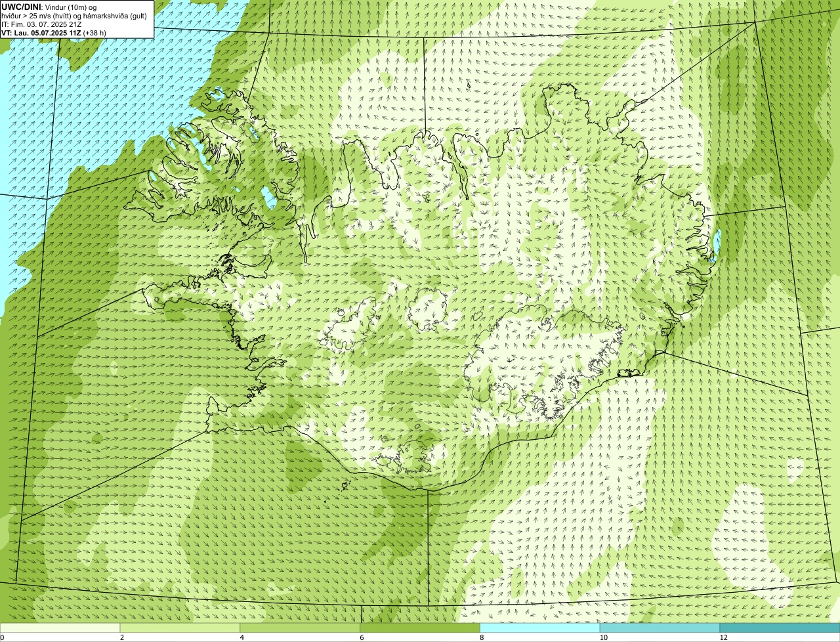The height and width of the screenshot is (642, 840).
Task: Click the colorbar tick label "0"
Action: click(x=2, y=637)
